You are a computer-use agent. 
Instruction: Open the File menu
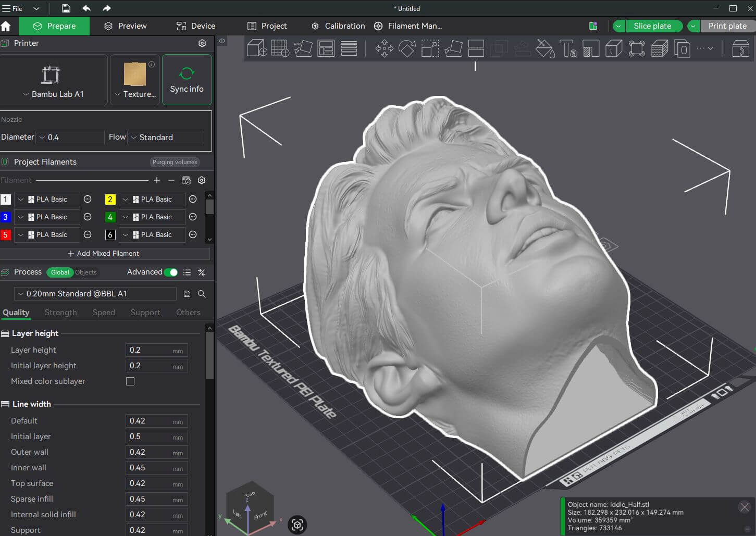13,8
